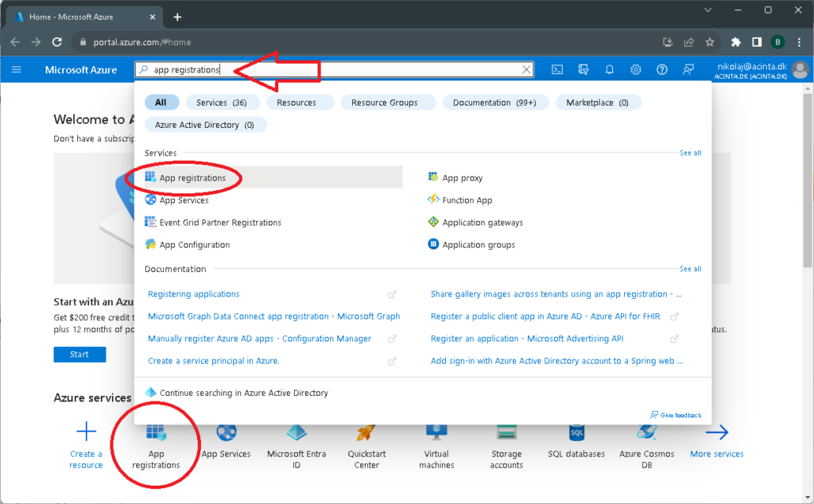Viewport: 814px width, 504px height.
Task: Switch to the Services (36) filter tab
Action: [222, 102]
